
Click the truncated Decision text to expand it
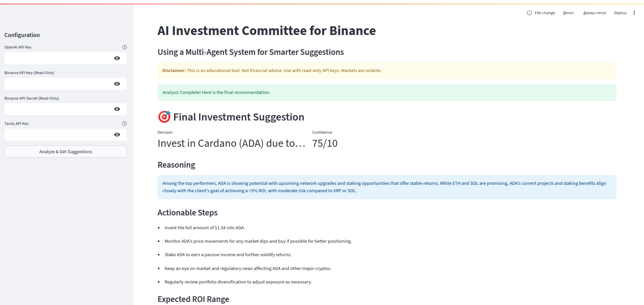coord(231,143)
